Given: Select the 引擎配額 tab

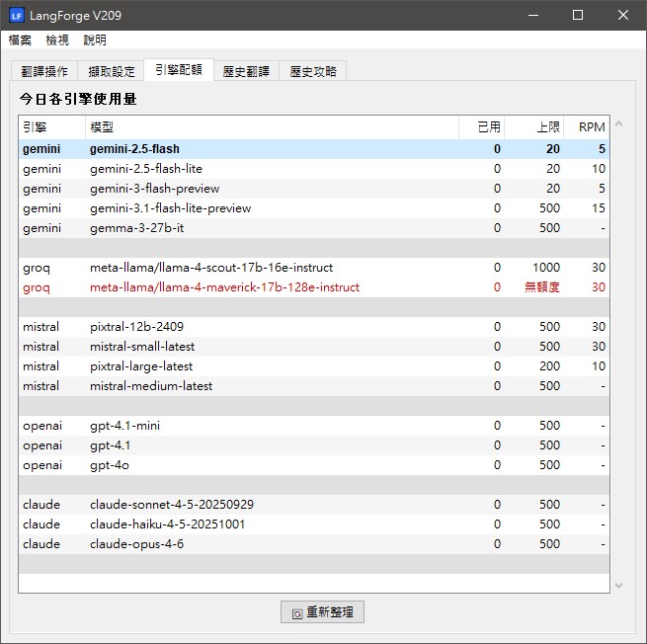Looking at the screenshot, I should pyautogui.click(x=179, y=70).
